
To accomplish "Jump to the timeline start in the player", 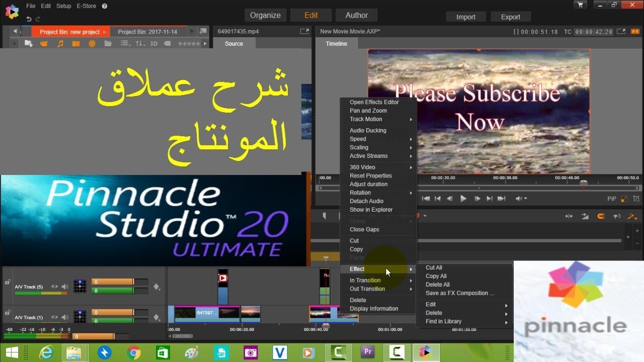I will 426,199.
